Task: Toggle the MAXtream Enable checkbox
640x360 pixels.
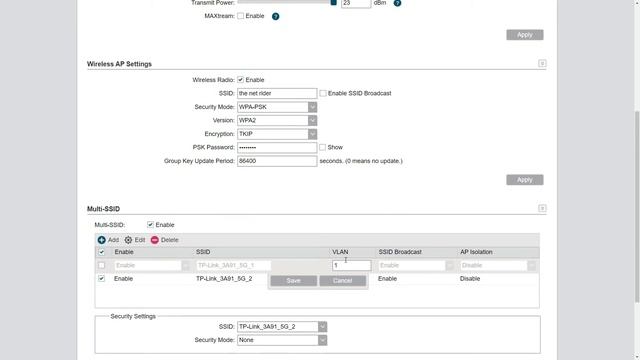Action: point(240,16)
